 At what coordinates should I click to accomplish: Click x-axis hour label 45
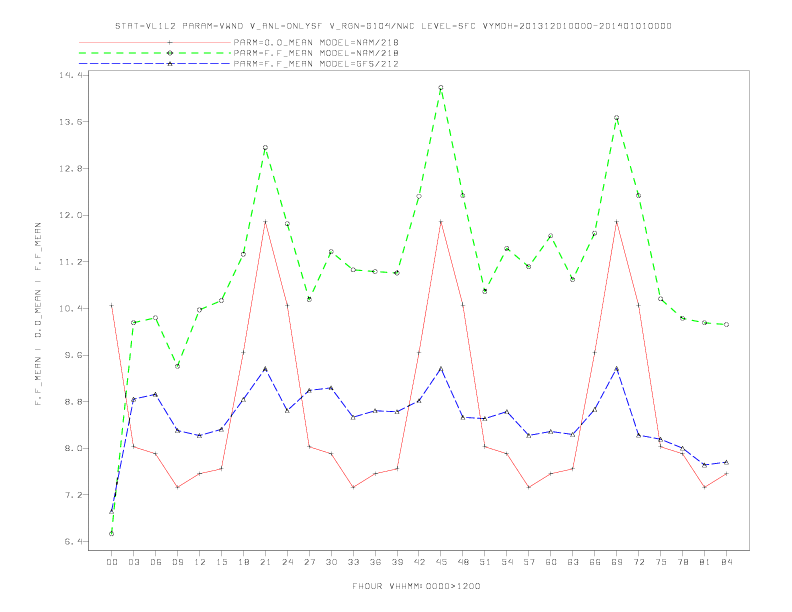[x=441, y=562]
